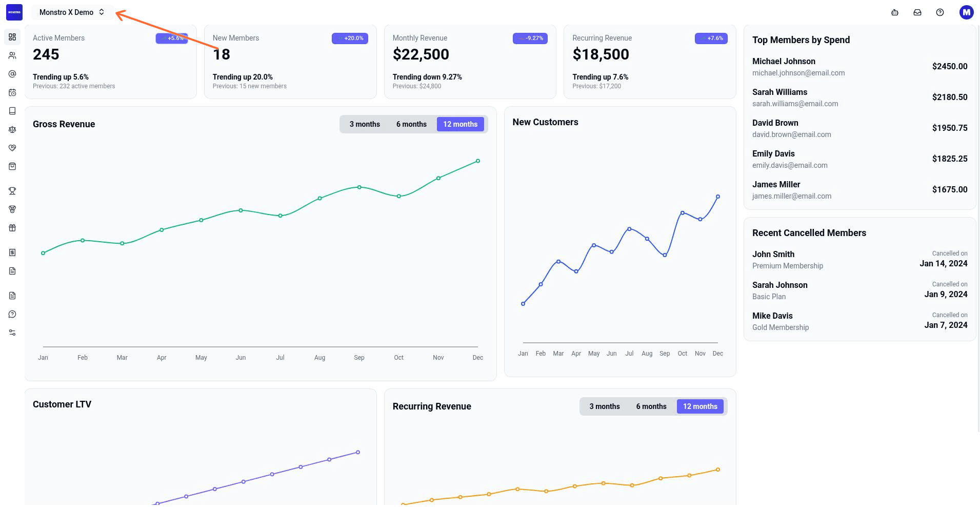Open the user avatar M menu

(x=966, y=12)
